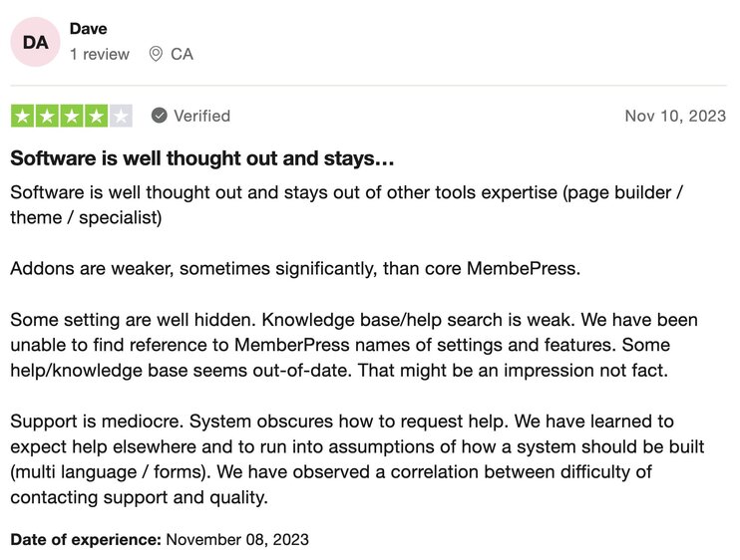Open the bold review title heading

coord(202,158)
